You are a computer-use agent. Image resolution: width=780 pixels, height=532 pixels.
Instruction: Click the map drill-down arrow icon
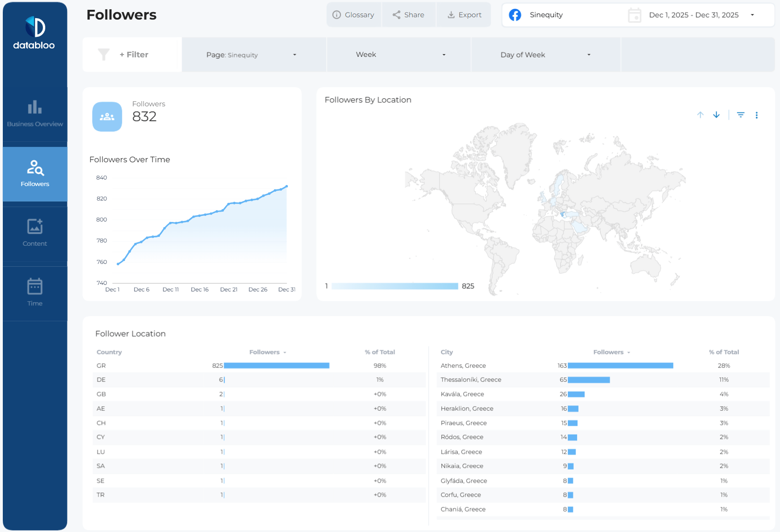(717, 115)
